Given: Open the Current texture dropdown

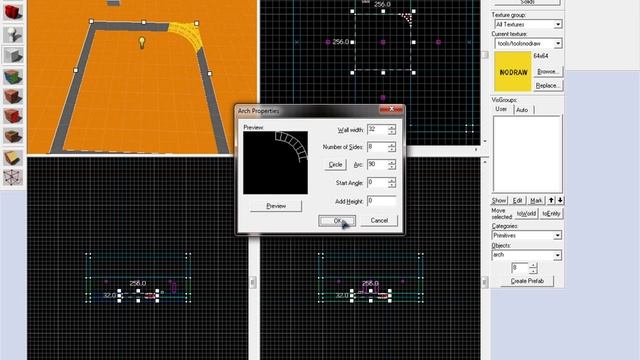Looking at the screenshot, I should point(558,43).
